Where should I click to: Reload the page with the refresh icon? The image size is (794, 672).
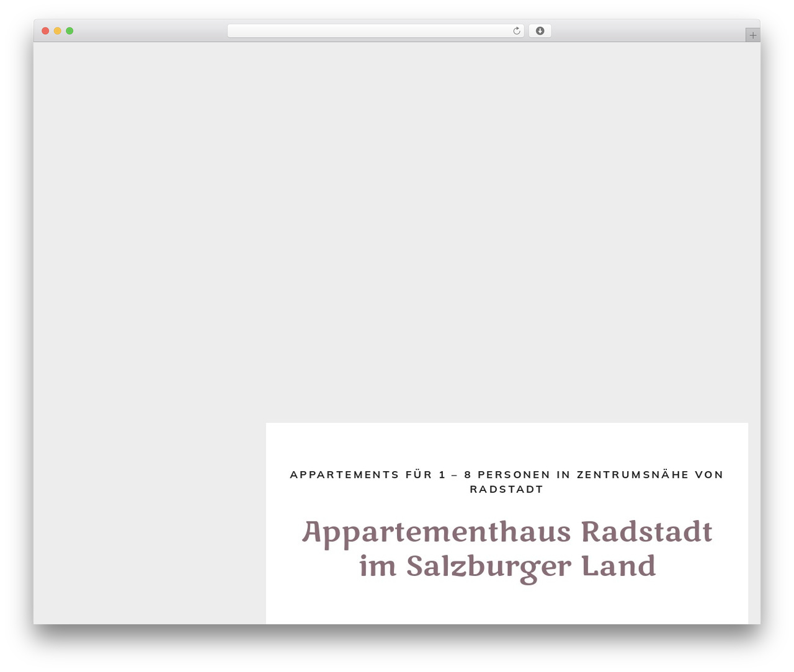[x=517, y=31]
